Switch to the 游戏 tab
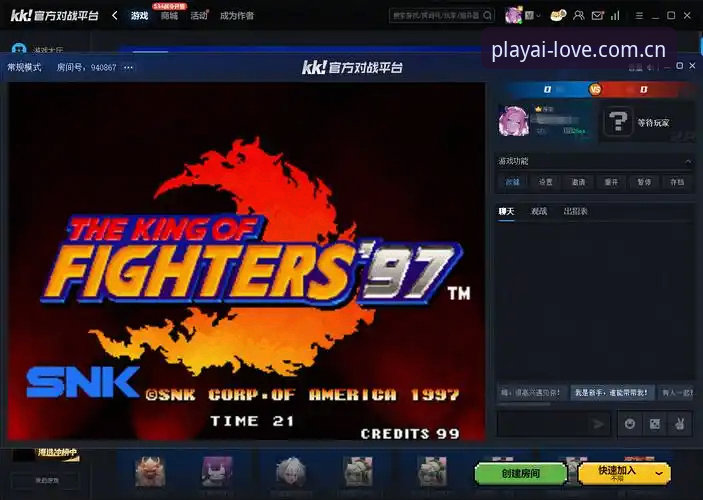703x500 pixels. click(x=139, y=16)
